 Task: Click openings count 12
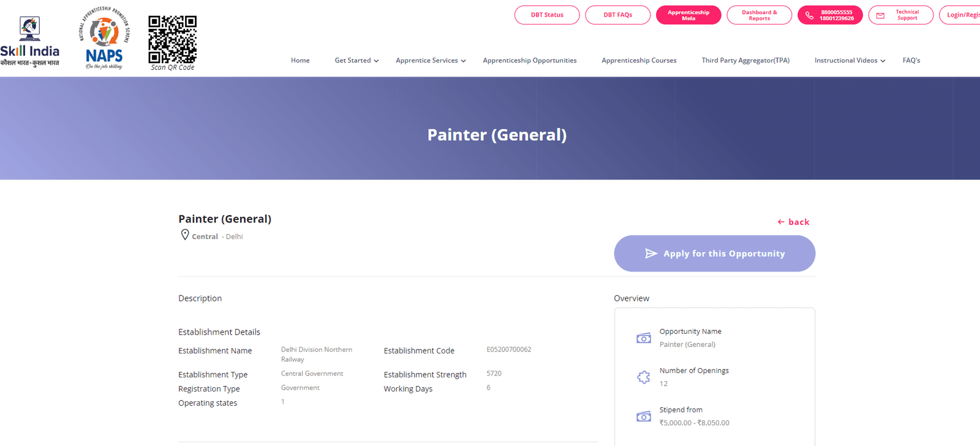click(663, 384)
